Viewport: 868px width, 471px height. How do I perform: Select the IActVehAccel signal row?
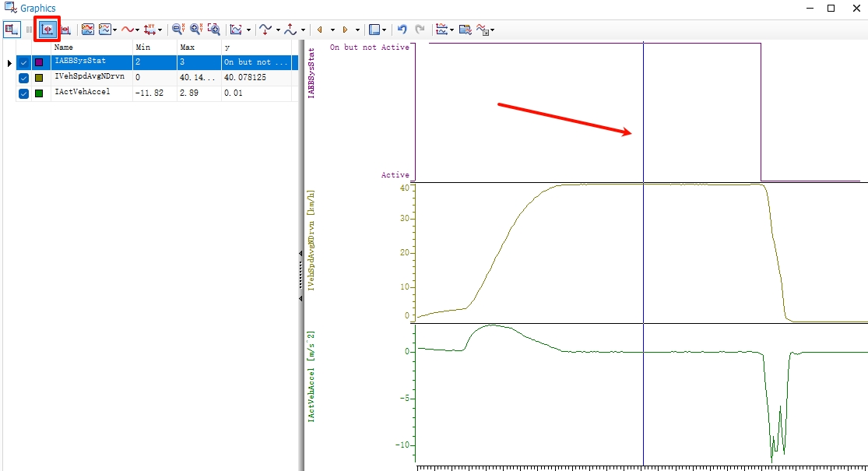(x=83, y=93)
